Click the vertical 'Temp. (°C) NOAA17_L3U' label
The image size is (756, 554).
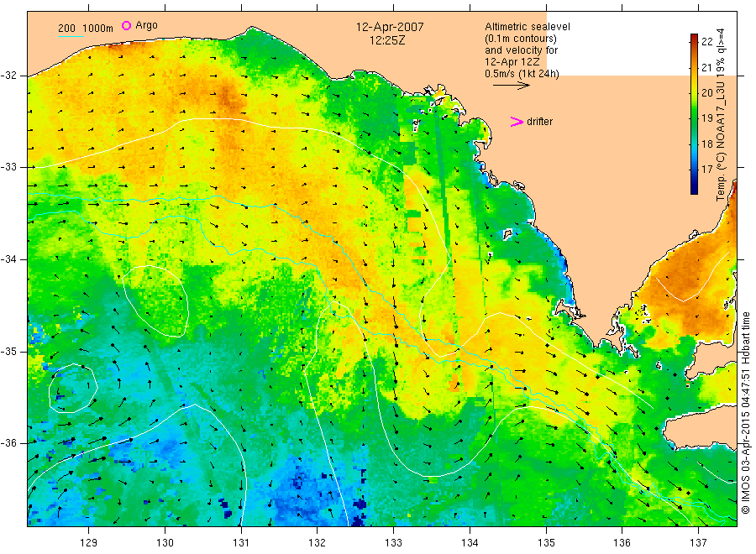(721, 115)
